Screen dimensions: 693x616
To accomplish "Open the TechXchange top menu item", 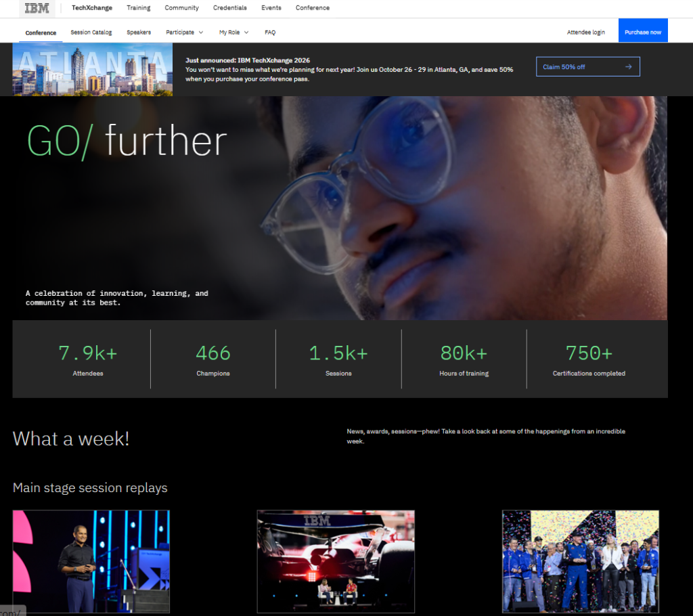I will tap(92, 8).
